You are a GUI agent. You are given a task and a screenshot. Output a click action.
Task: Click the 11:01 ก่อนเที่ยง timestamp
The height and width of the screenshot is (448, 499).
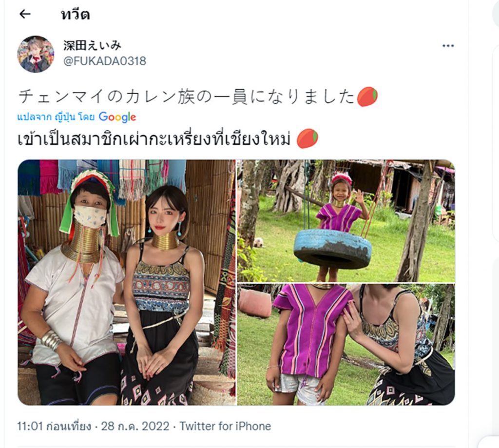click(x=54, y=426)
